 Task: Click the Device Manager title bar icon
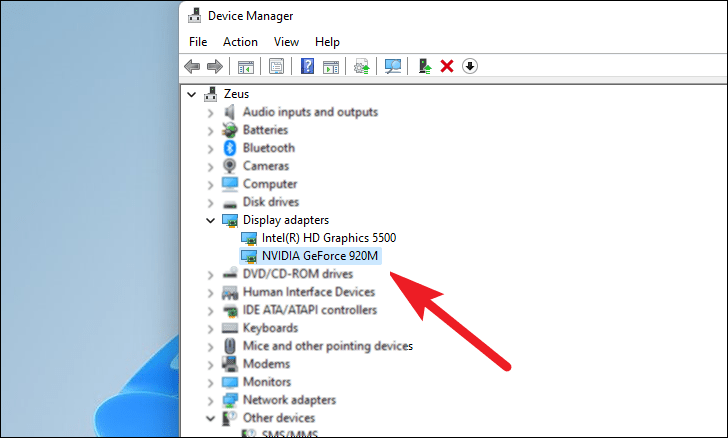click(x=195, y=16)
